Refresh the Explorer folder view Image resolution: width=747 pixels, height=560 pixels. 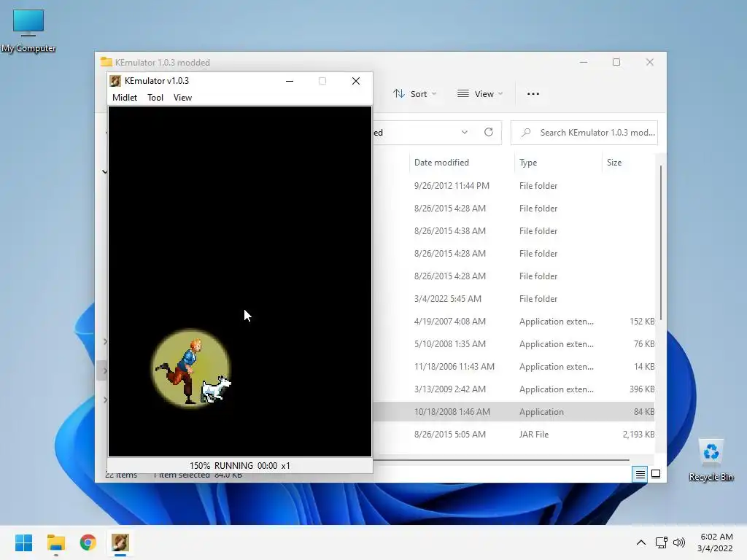(489, 133)
